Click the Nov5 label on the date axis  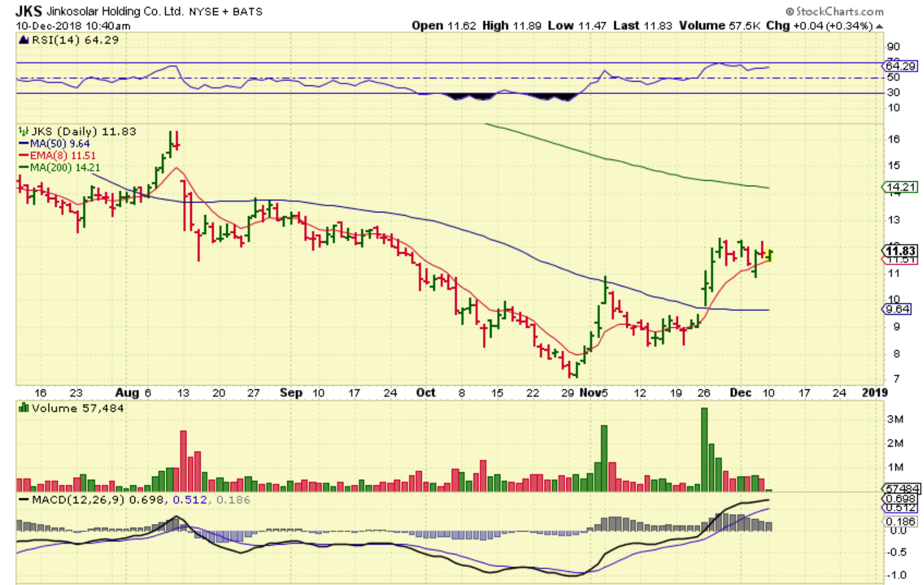click(x=594, y=392)
